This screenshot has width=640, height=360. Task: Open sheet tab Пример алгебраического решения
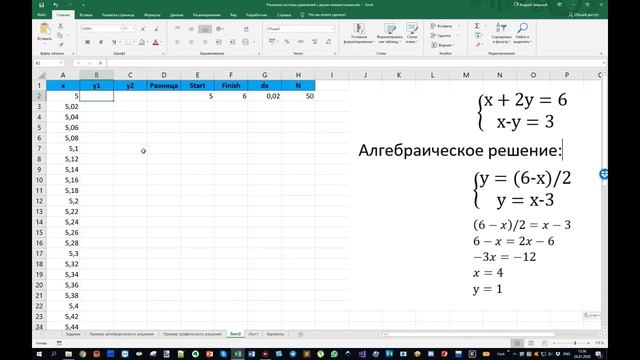tap(121, 334)
